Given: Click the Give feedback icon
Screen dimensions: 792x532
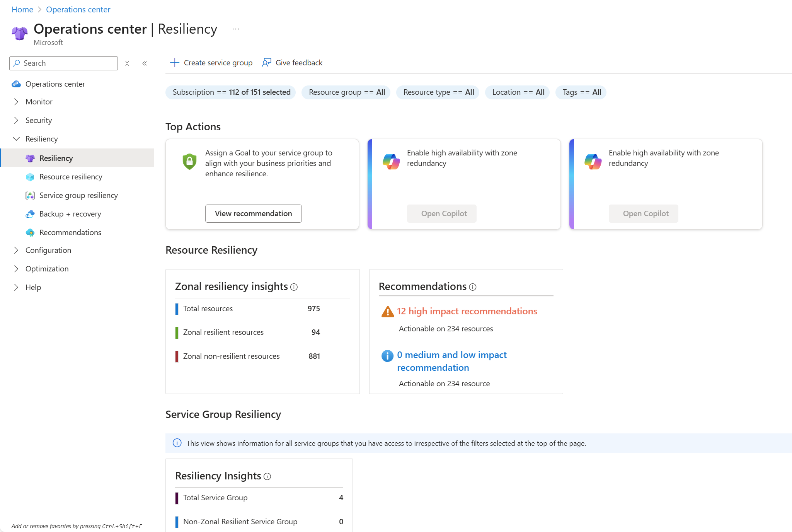Looking at the screenshot, I should [266, 63].
